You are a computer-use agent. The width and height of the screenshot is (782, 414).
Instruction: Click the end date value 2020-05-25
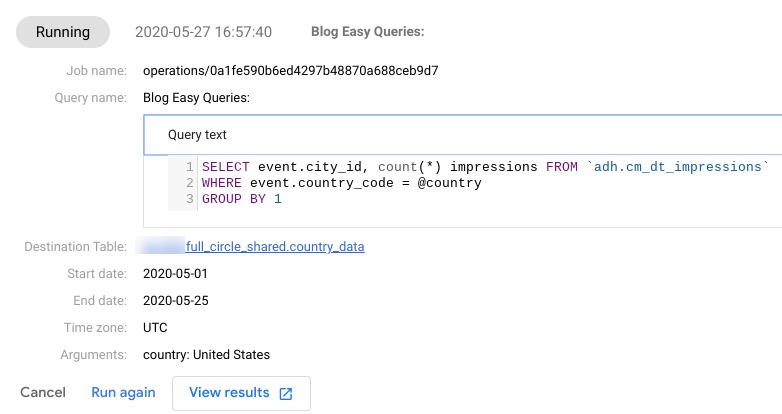(x=176, y=300)
